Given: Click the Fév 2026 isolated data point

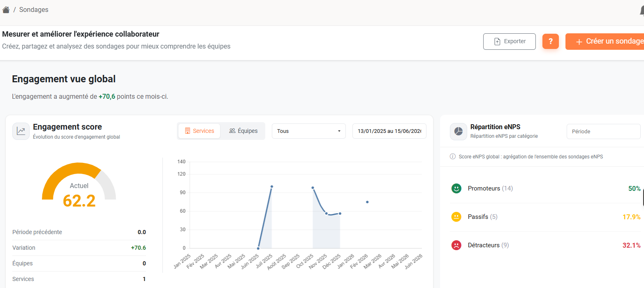Looking at the screenshot, I should pyautogui.click(x=367, y=202).
